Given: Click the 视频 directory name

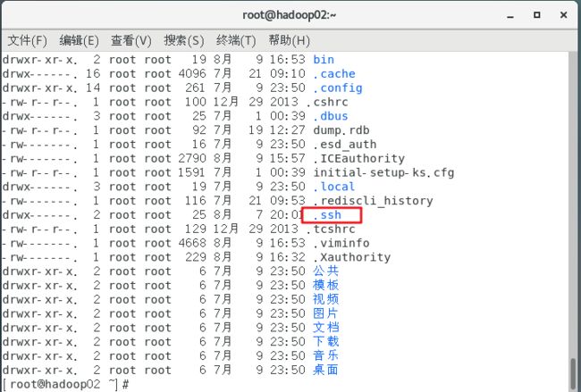Looking at the screenshot, I should pyautogui.click(x=325, y=299).
